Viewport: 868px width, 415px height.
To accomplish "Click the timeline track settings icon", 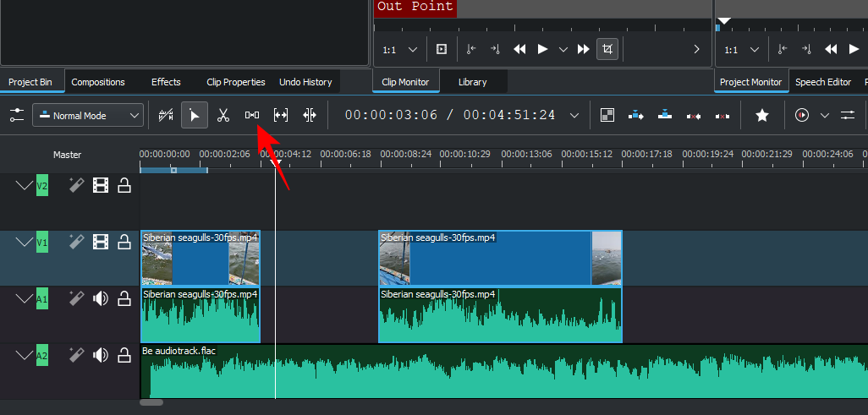I will pos(17,115).
